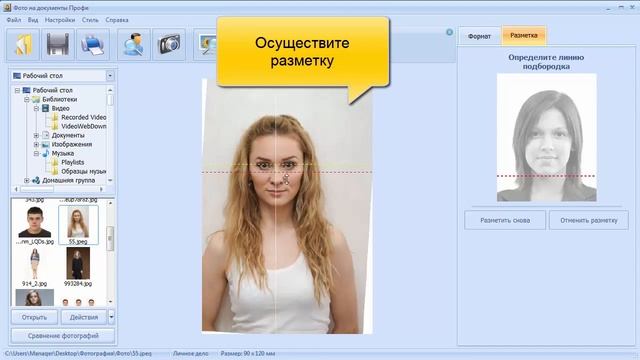
Task: Save the photo using the floppy disk icon
Action: coord(58,44)
